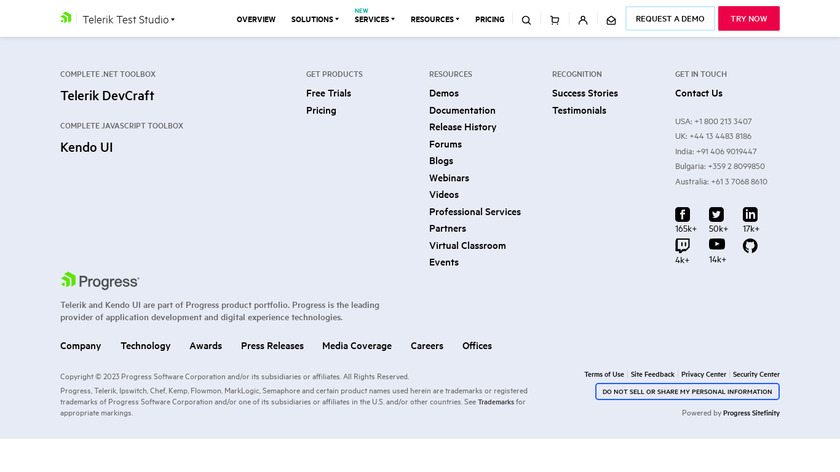The image size is (840, 472).
Task: Expand the Resources menu
Action: click(x=434, y=19)
